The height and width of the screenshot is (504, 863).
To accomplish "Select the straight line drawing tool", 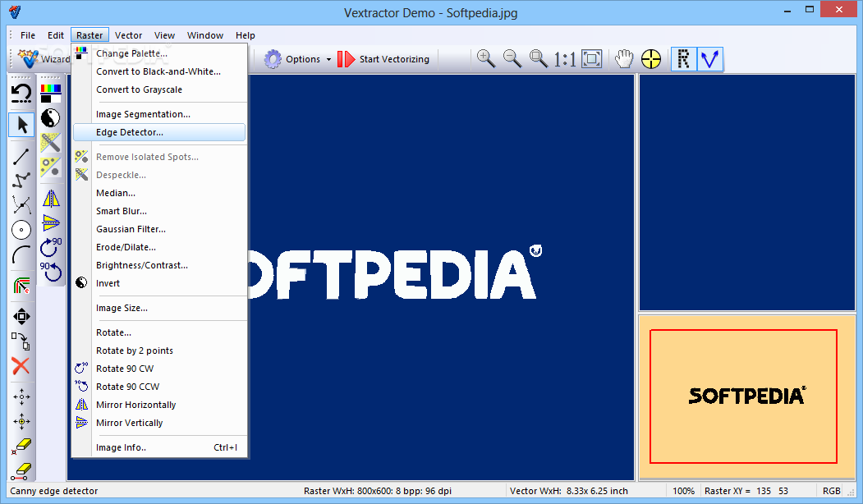I will click(21, 157).
